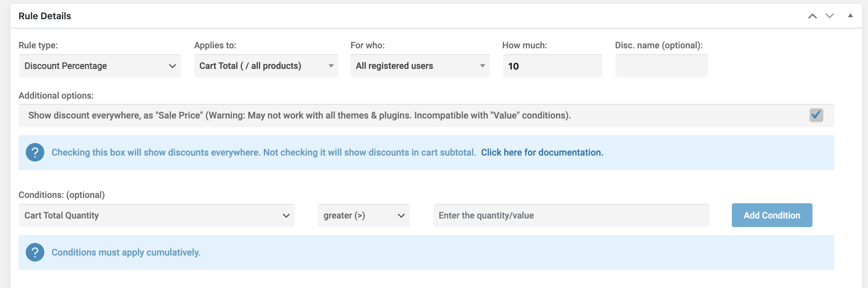Click the Additional options label
Screen dimensions: 868x288
click(x=56, y=96)
